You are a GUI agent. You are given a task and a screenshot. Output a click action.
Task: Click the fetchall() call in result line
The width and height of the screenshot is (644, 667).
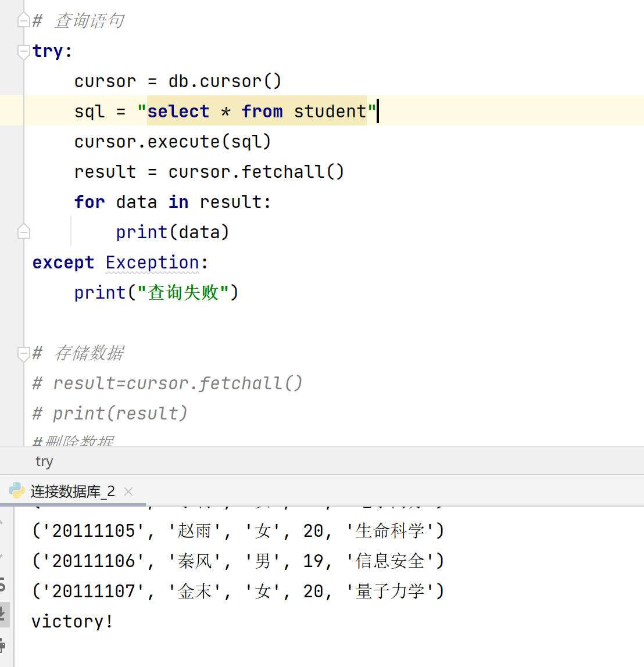point(292,172)
